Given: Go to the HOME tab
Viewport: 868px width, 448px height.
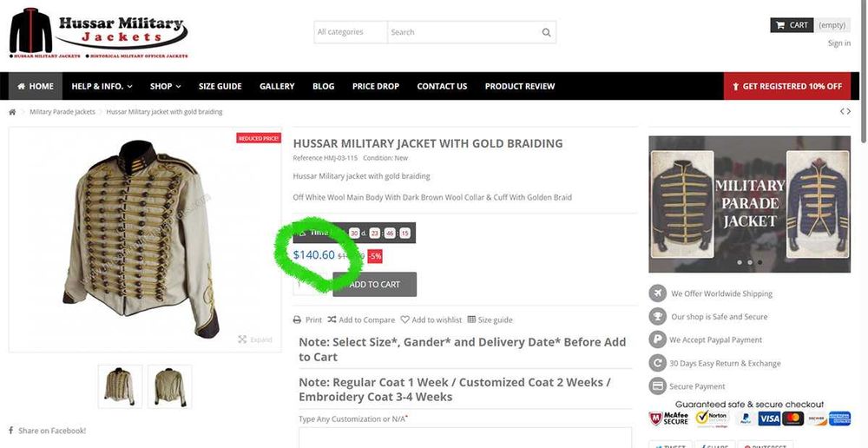Looking at the screenshot, I should [36, 87].
